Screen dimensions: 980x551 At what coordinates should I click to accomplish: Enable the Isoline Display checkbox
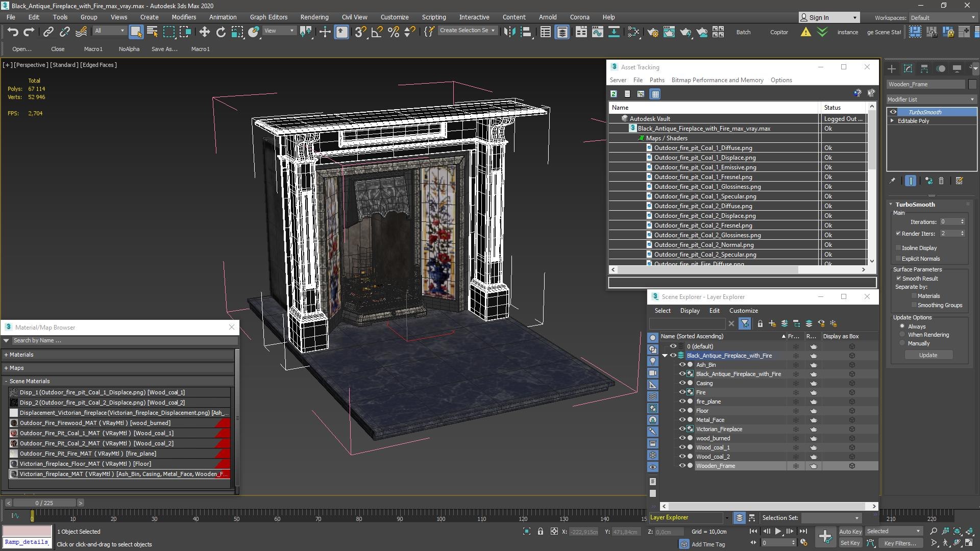[x=898, y=248]
